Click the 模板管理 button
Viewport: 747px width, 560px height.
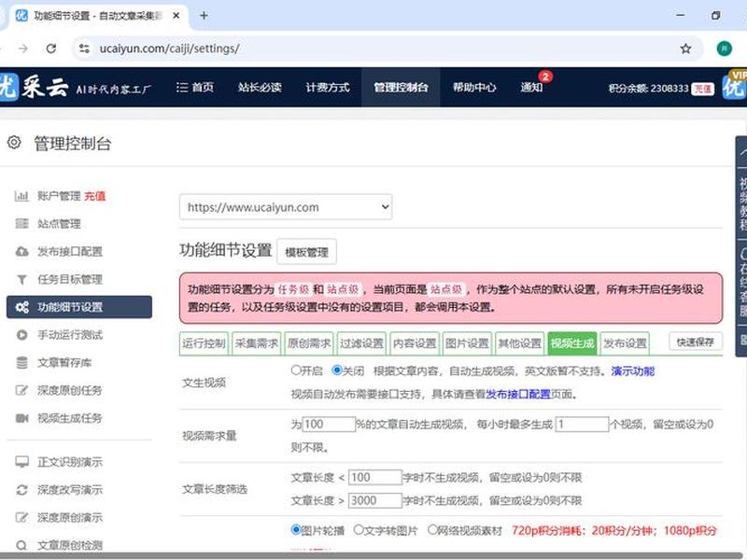point(307,252)
